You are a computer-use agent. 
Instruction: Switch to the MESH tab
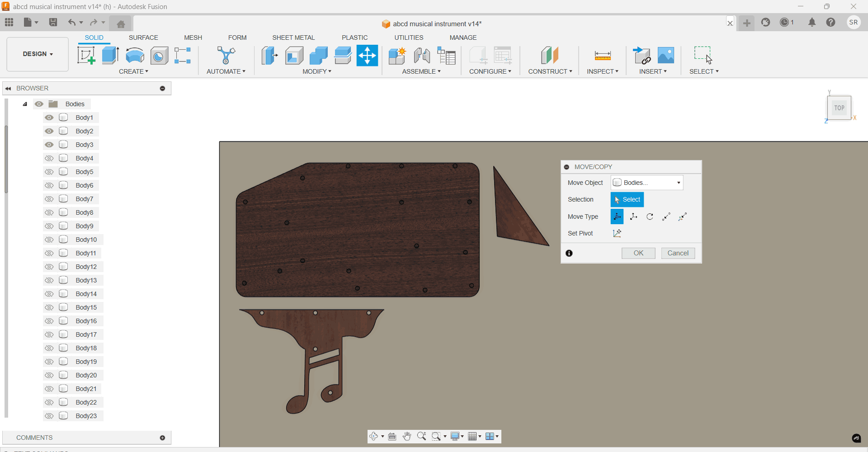click(x=193, y=38)
